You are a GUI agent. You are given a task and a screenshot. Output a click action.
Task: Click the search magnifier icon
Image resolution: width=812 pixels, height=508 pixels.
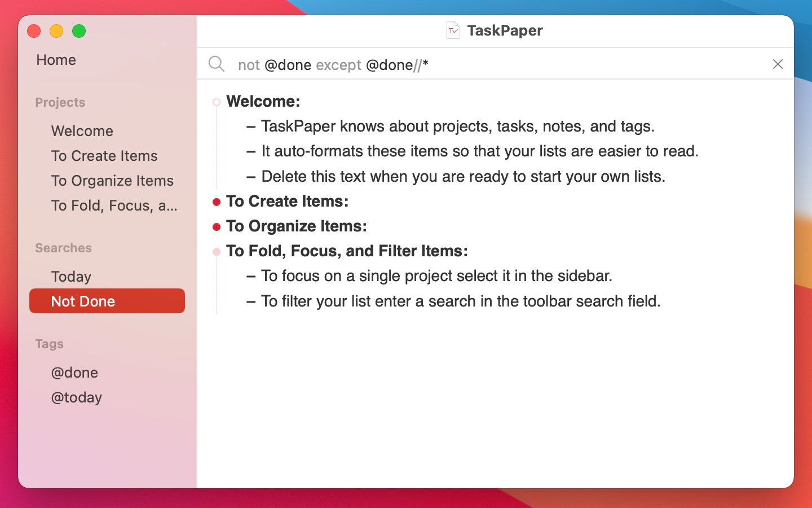[217, 64]
